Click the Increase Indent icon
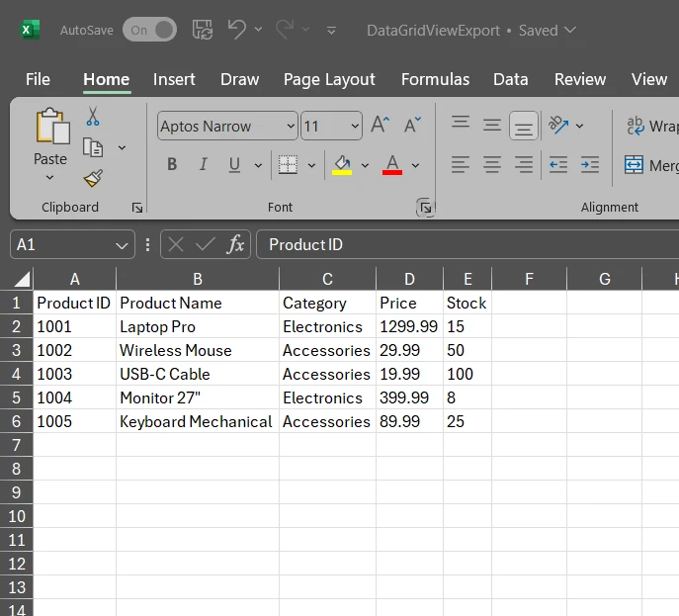679x616 pixels. click(590, 164)
